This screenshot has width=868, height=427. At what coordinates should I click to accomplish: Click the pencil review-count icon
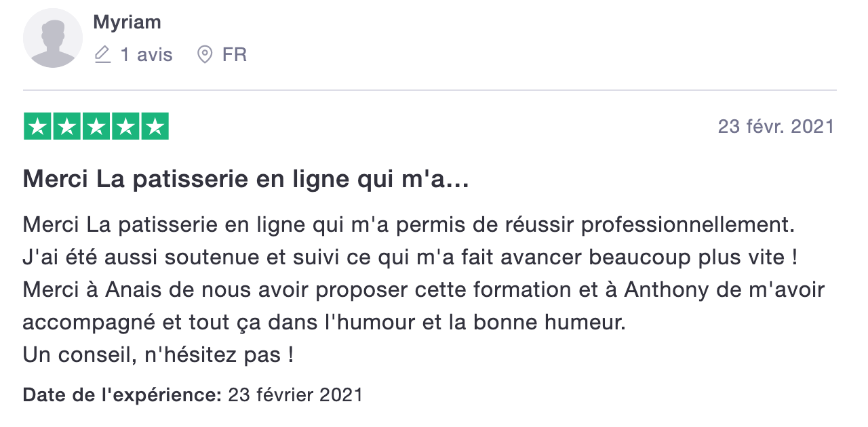point(102,54)
